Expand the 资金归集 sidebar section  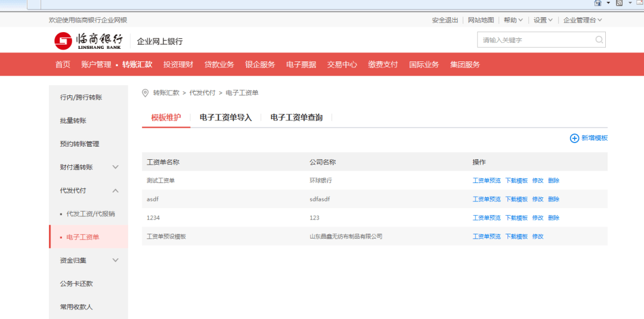pos(116,260)
